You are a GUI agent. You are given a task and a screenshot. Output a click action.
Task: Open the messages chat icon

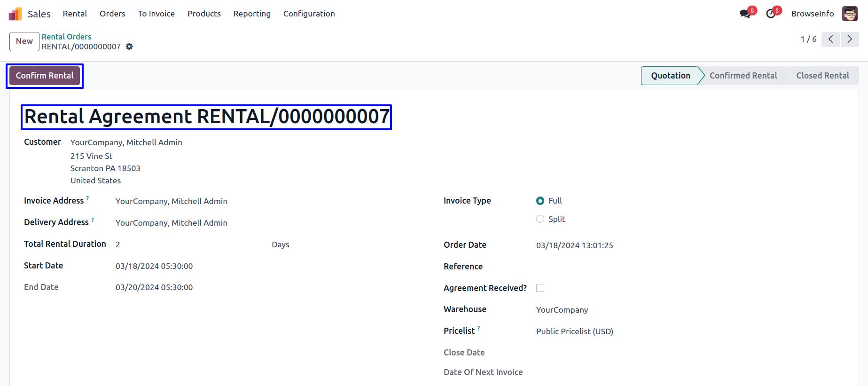click(745, 14)
